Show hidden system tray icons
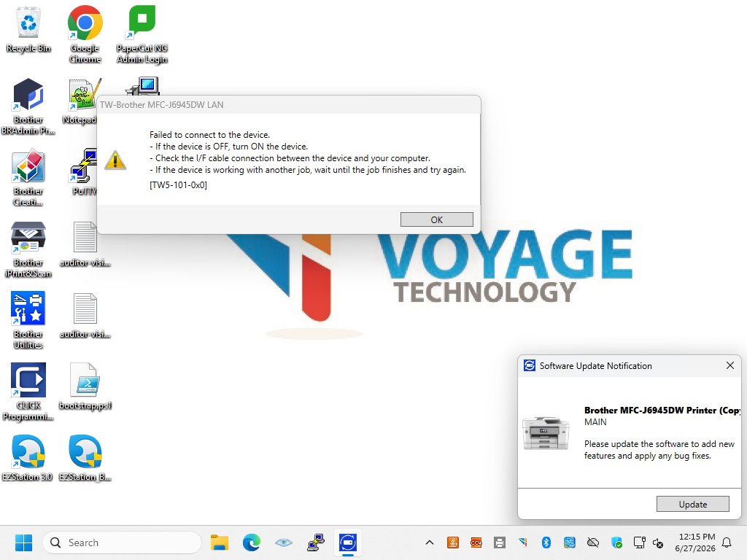This screenshot has height=560, width=747. [x=429, y=542]
